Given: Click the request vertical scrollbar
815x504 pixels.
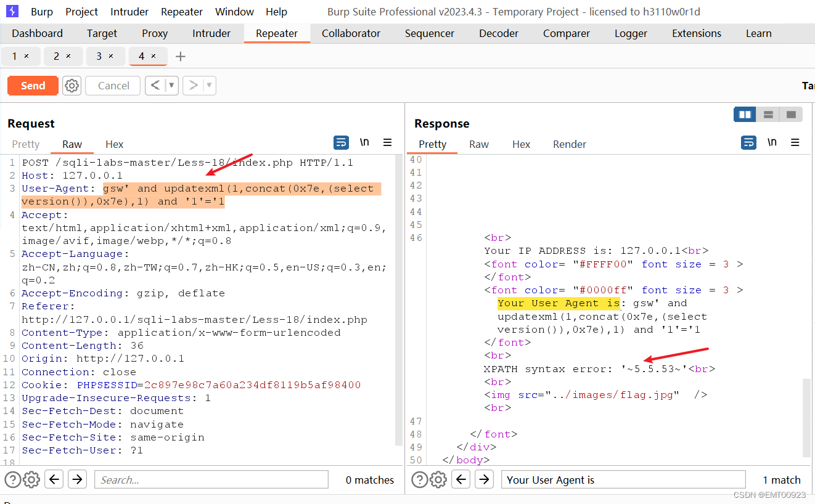Looking at the screenshot, I should click(398, 301).
